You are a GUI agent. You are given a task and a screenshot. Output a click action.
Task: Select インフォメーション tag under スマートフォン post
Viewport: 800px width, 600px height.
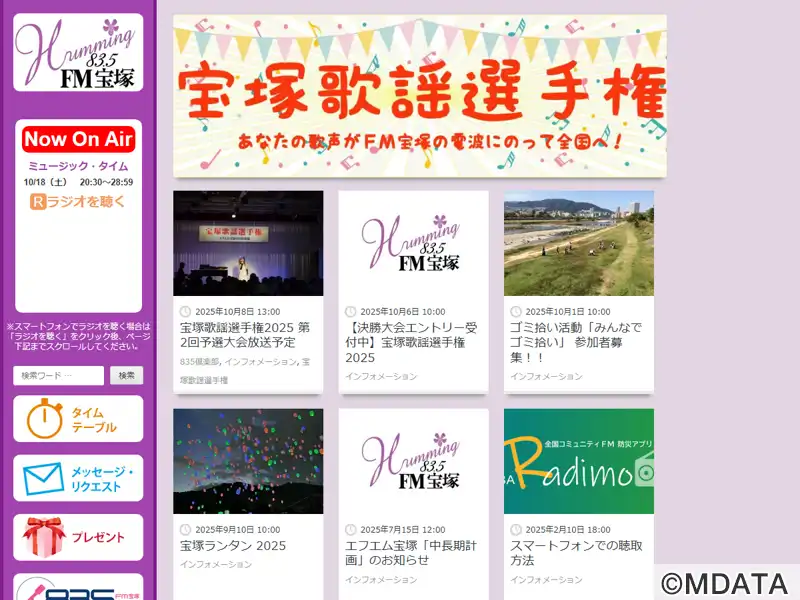point(546,580)
